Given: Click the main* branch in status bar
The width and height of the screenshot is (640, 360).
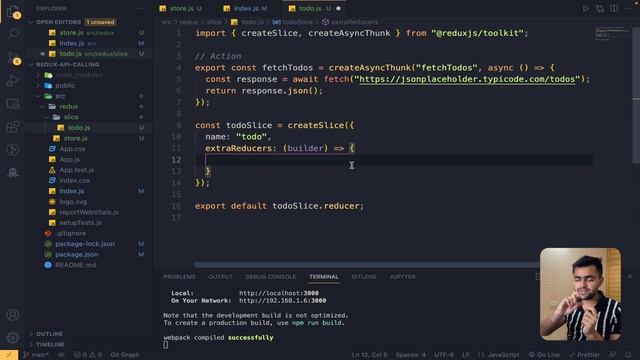Looking at the screenshot, I should [x=36, y=355].
